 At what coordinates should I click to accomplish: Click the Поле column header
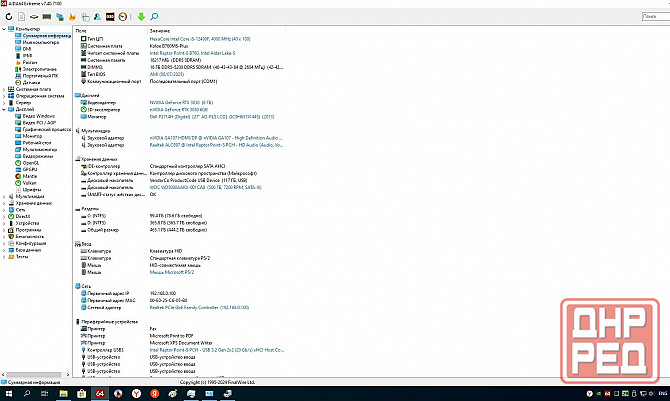(x=82, y=30)
